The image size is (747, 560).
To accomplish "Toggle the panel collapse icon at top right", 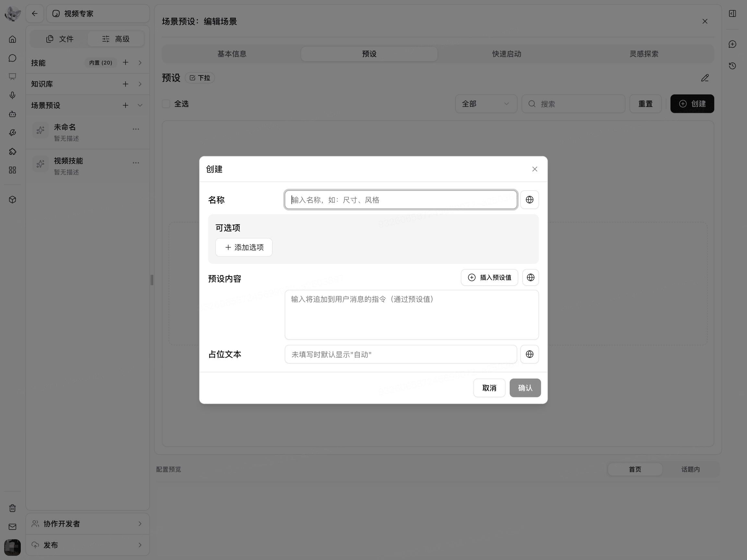I will click(x=732, y=14).
